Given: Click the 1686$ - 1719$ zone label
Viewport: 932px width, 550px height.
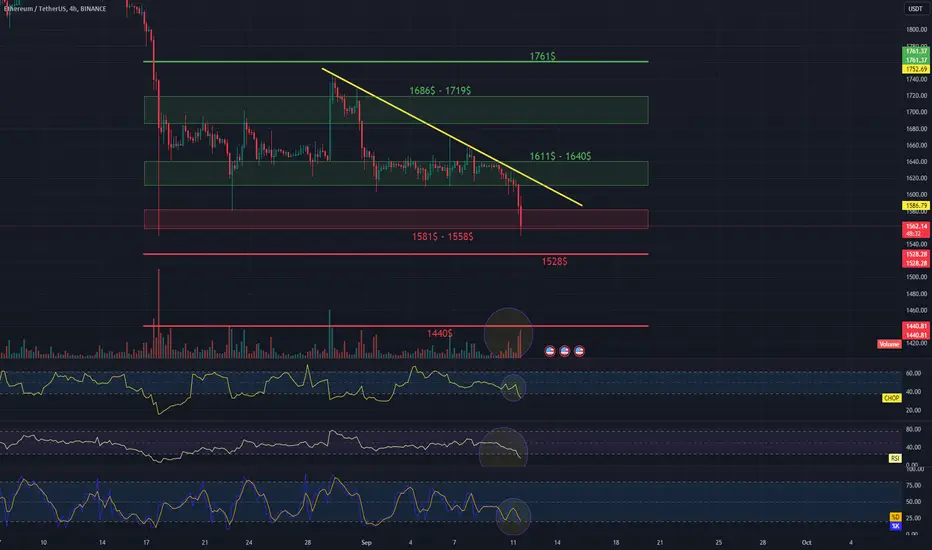Looking at the screenshot, I should tap(440, 90).
